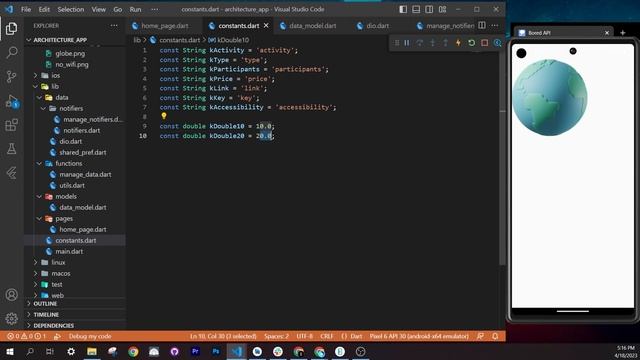Change line endings via CRLF
Viewport: 640px width, 360px height.
click(x=327, y=336)
